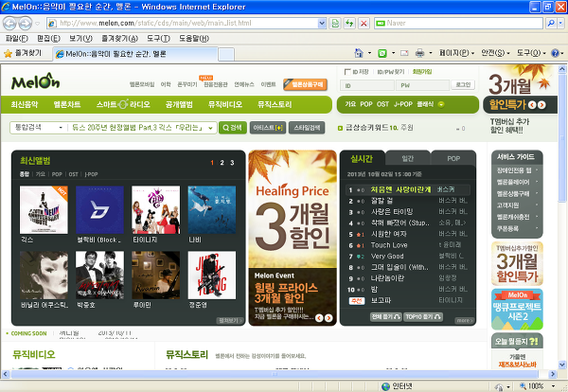Play chart song 처음엔 사랑이란게

(x=400, y=189)
